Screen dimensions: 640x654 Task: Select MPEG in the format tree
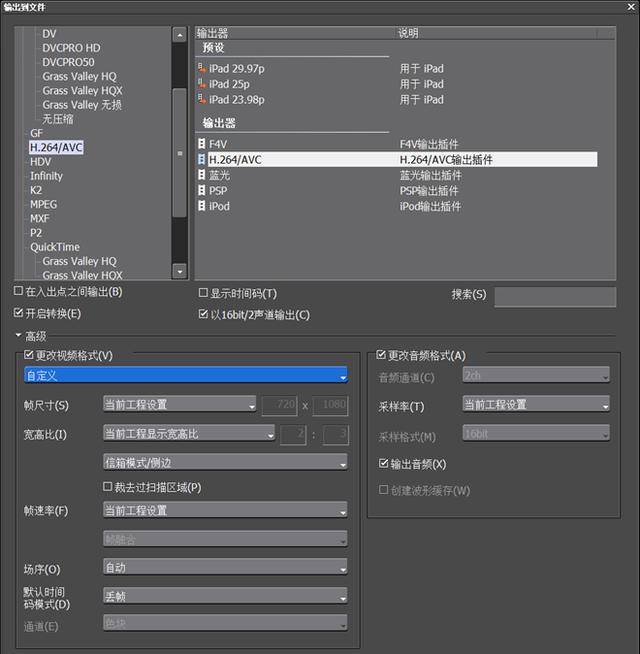[43, 204]
